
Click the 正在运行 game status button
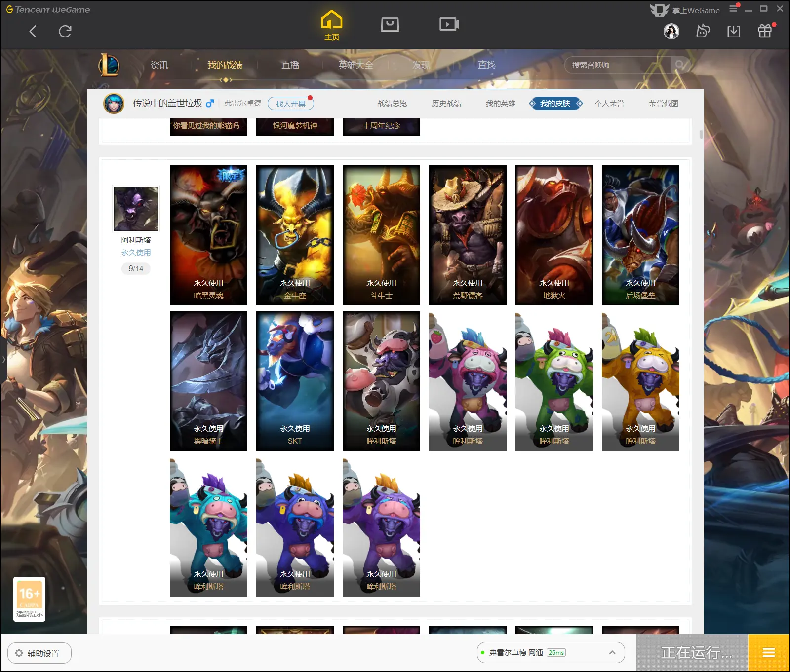point(693,653)
